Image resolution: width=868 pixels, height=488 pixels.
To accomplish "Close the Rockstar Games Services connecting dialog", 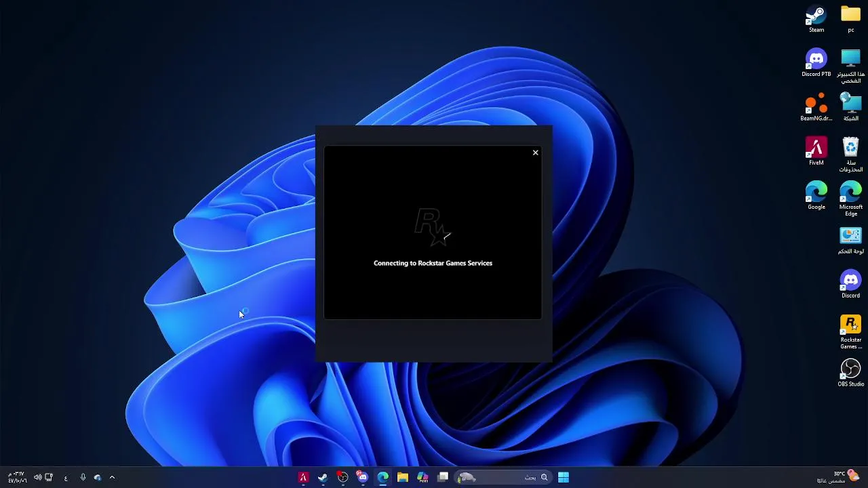I will tap(535, 152).
